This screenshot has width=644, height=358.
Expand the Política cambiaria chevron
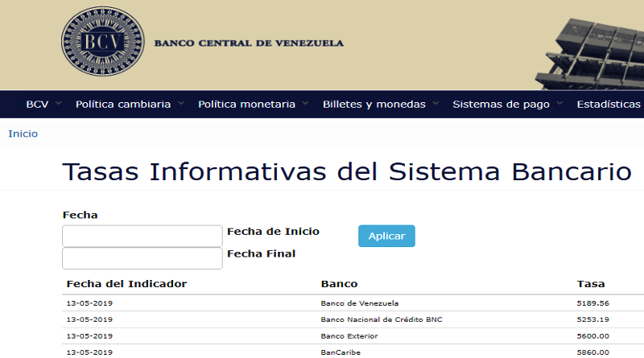[181, 104]
